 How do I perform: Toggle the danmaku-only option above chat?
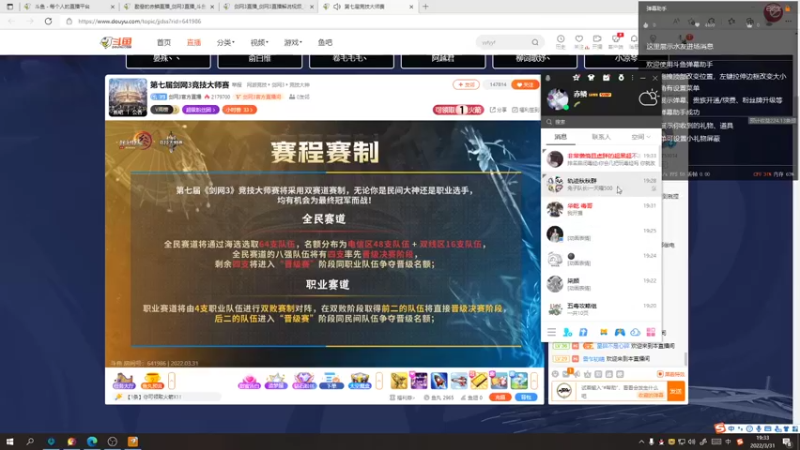671,374
